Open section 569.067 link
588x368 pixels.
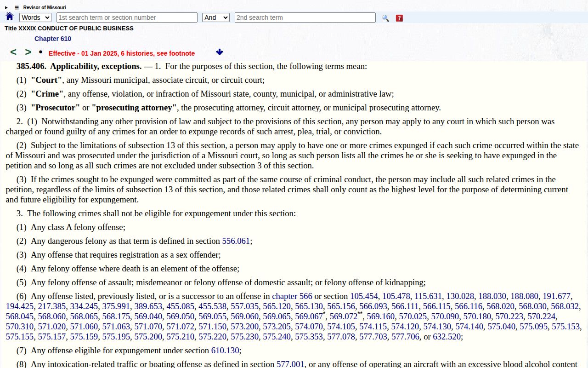(x=309, y=316)
